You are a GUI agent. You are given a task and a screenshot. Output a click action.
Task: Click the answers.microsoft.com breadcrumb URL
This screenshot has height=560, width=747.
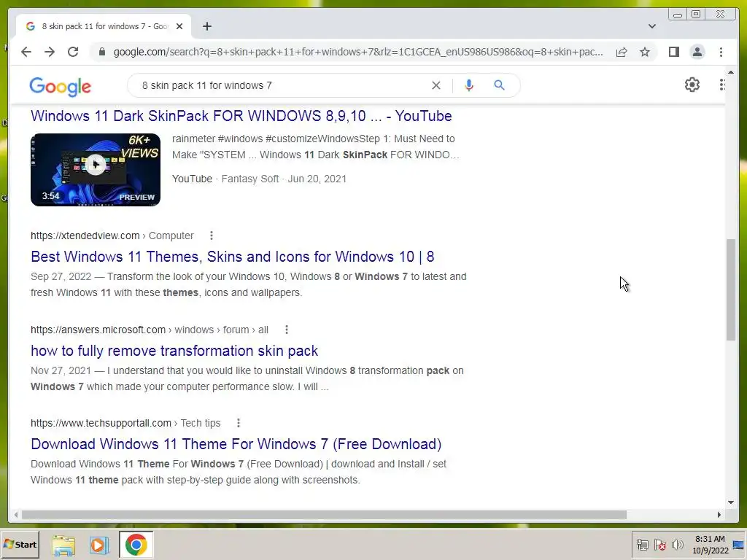click(x=150, y=330)
